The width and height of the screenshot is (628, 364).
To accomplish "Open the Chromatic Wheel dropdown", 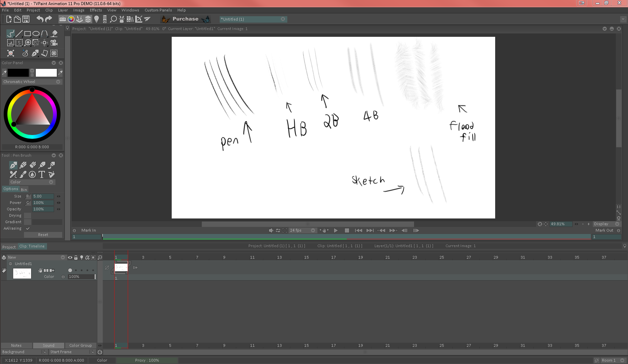I will click(x=32, y=82).
